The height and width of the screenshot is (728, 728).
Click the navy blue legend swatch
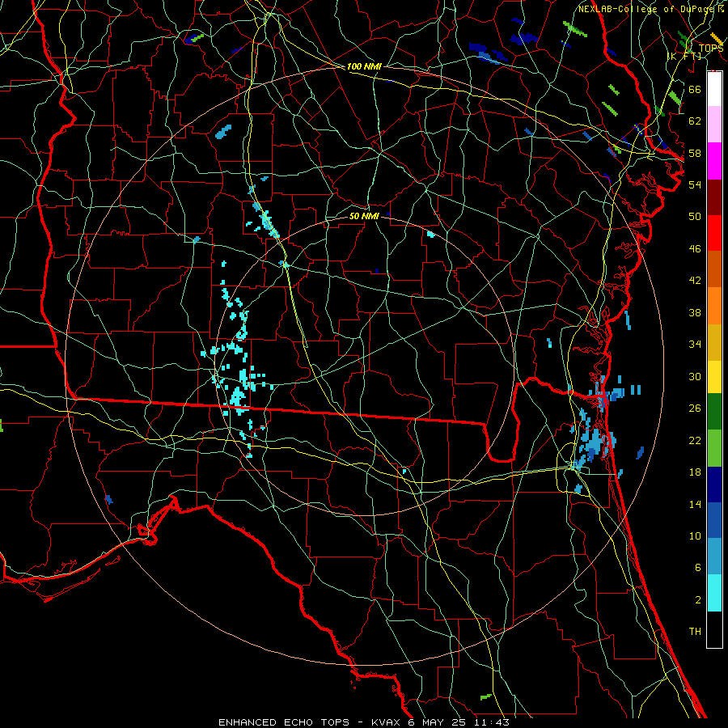pos(714,485)
